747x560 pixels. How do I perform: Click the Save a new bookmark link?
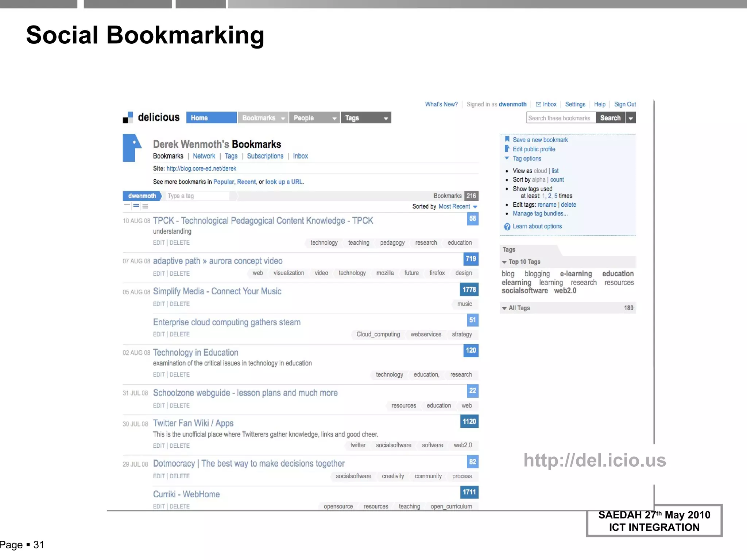tap(540, 140)
